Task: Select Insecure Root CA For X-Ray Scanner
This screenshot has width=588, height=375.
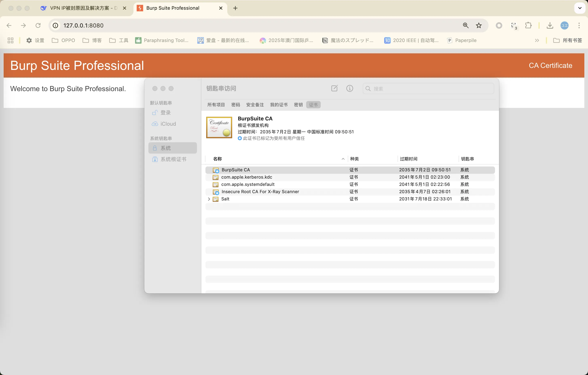Action: (x=350, y=192)
